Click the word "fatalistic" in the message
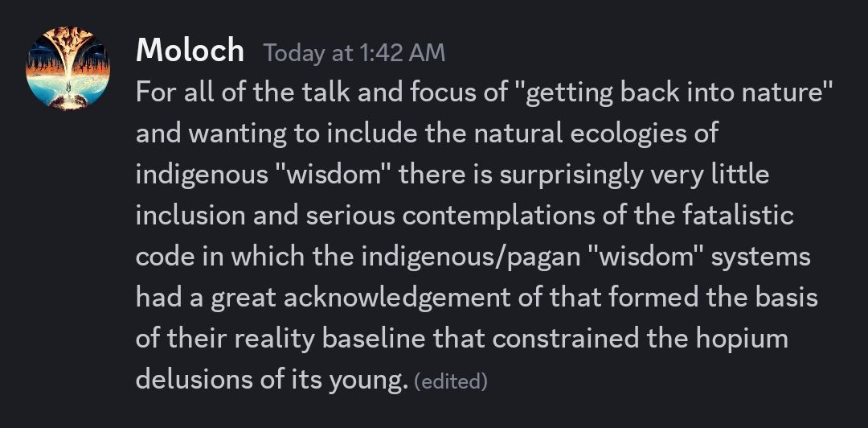 [739, 215]
